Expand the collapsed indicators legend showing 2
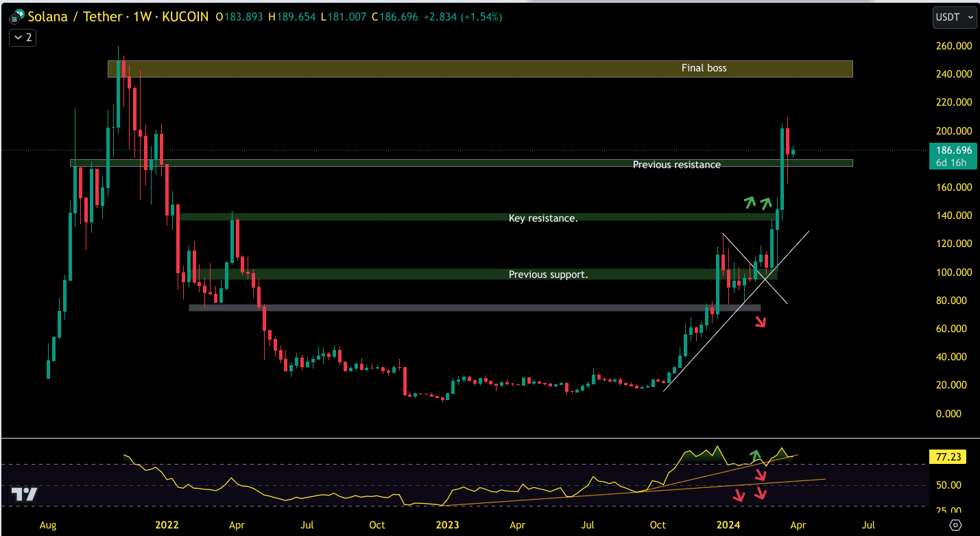Image resolution: width=980 pixels, height=536 pixels. [23, 38]
